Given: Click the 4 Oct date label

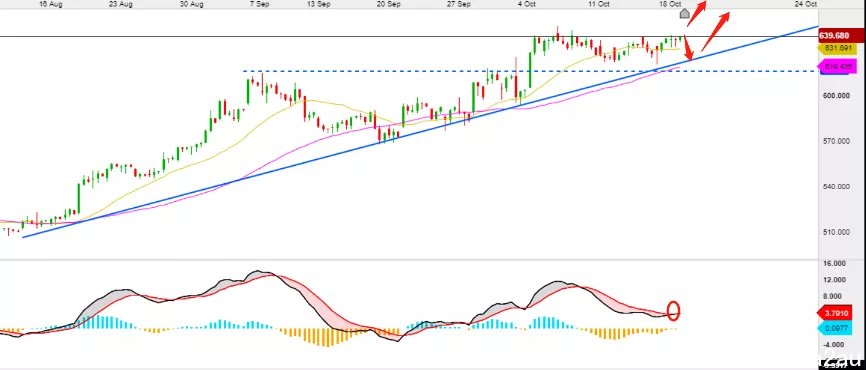Looking at the screenshot, I should tap(526, 4).
